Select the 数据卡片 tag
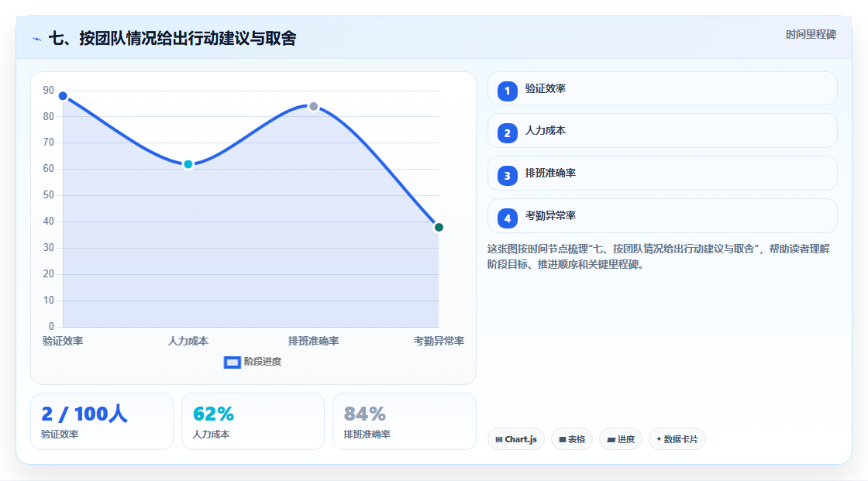 coord(677,439)
